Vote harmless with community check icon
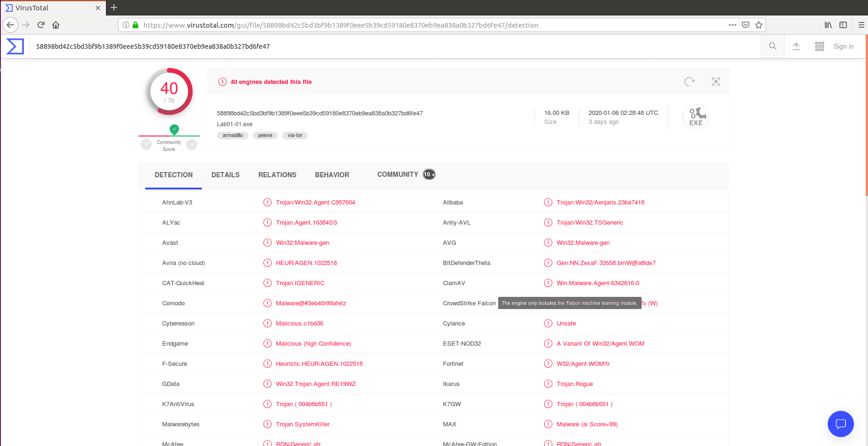The image size is (868, 446). tap(192, 144)
